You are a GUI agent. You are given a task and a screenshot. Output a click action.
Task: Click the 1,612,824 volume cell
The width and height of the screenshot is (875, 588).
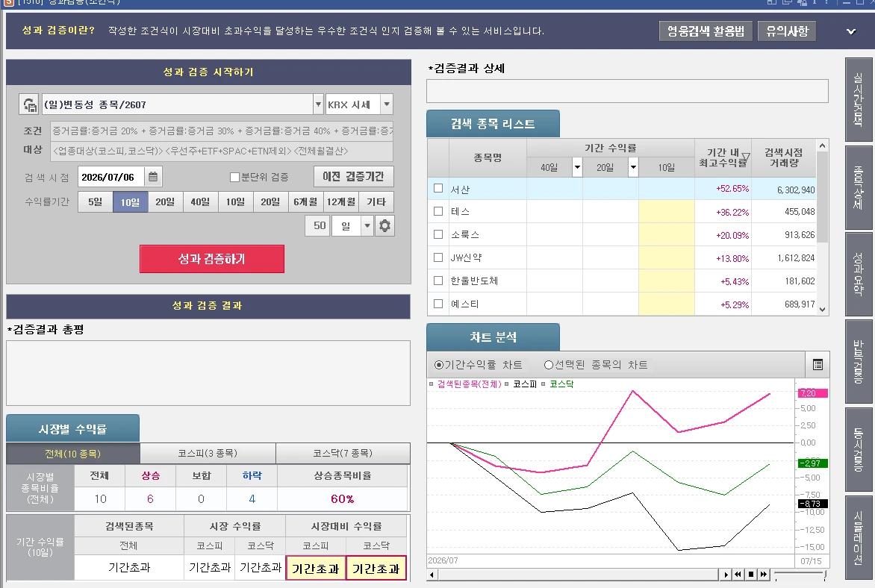[784, 257]
